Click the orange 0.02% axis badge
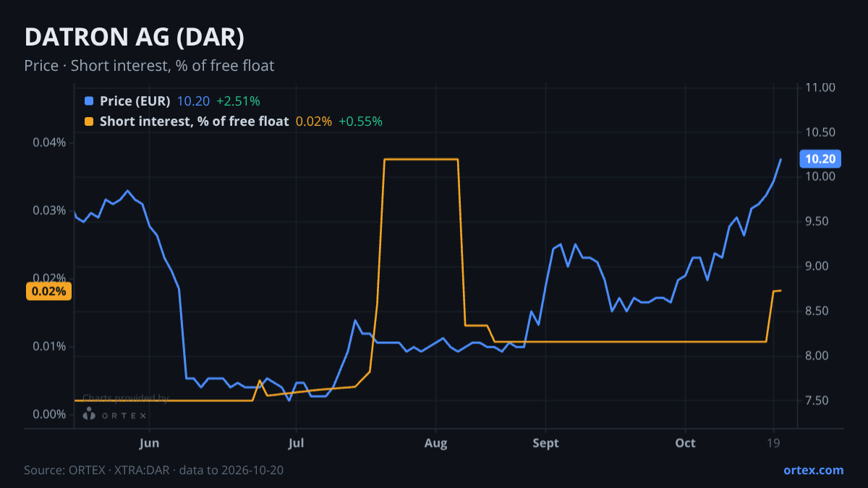Image resolution: width=868 pixels, height=488 pixels. [x=49, y=291]
